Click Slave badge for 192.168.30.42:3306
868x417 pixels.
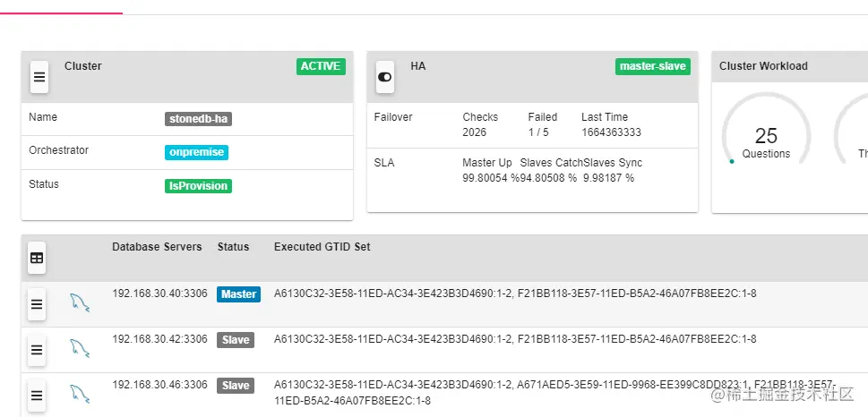tap(236, 340)
